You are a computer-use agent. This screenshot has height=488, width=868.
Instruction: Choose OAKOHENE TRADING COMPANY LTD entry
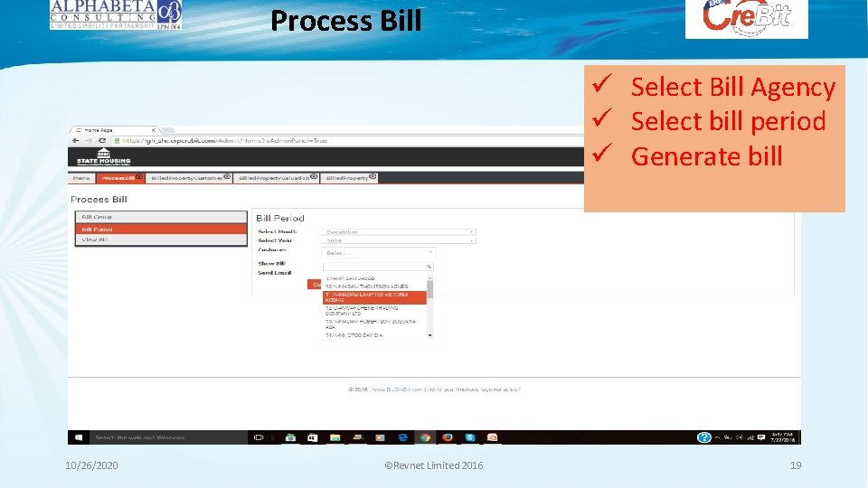pos(374,310)
